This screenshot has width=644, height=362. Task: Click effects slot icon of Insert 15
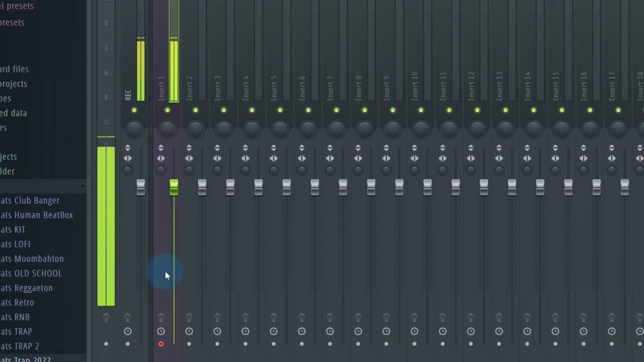click(x=555, y=317)
